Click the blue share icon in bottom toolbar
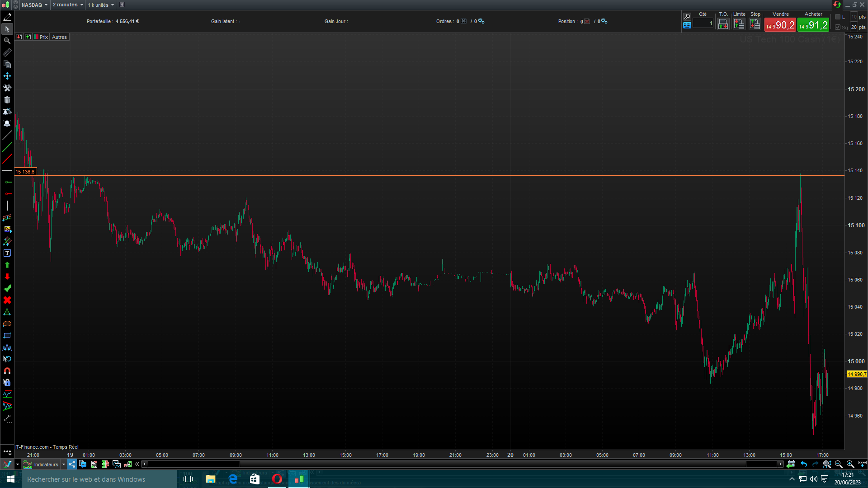Image resolution: width=868 pixels, height=488 pixels. coord(72,464)
